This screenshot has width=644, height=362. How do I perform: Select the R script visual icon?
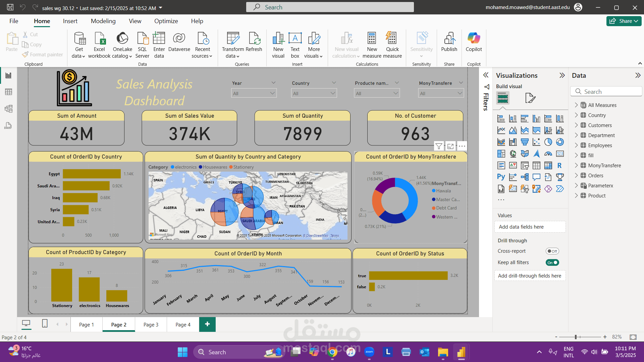click(x=560, y=165)
